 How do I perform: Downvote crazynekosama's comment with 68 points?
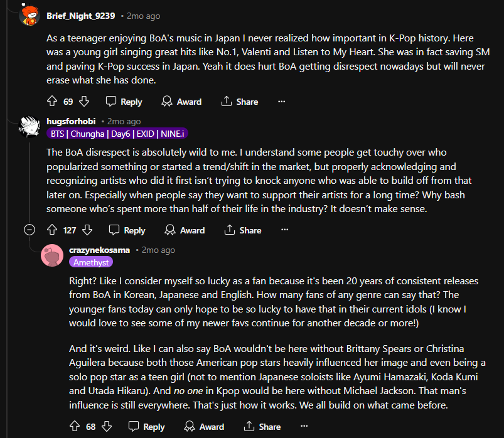pyautogui.click(x=107, y=427)
